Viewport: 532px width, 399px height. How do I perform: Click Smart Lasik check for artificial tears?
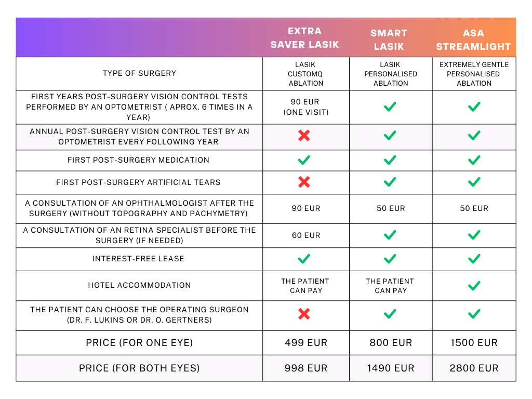coord(390,182)
